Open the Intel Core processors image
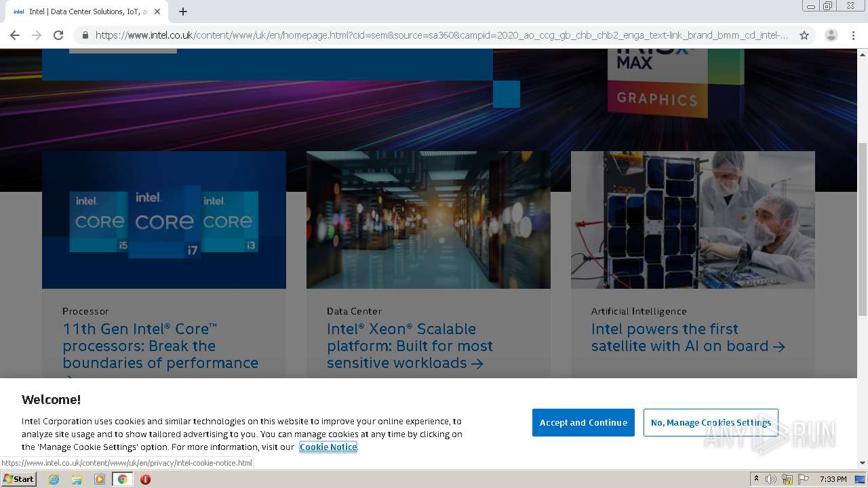The width and height of the screenshot is (868, 488). (164, 220)
